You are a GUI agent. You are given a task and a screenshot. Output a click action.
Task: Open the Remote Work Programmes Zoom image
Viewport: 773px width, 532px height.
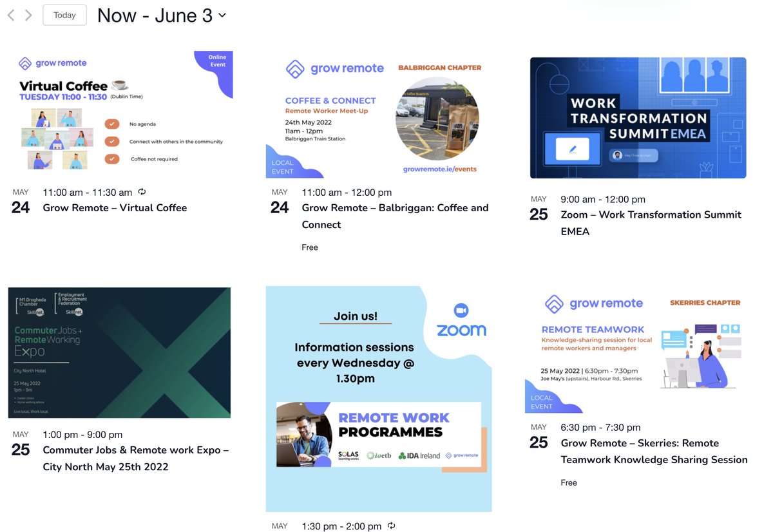coord(379,399)
